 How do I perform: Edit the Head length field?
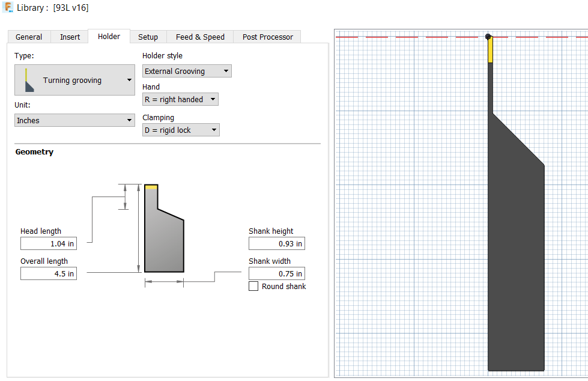[x=49, y=243]
